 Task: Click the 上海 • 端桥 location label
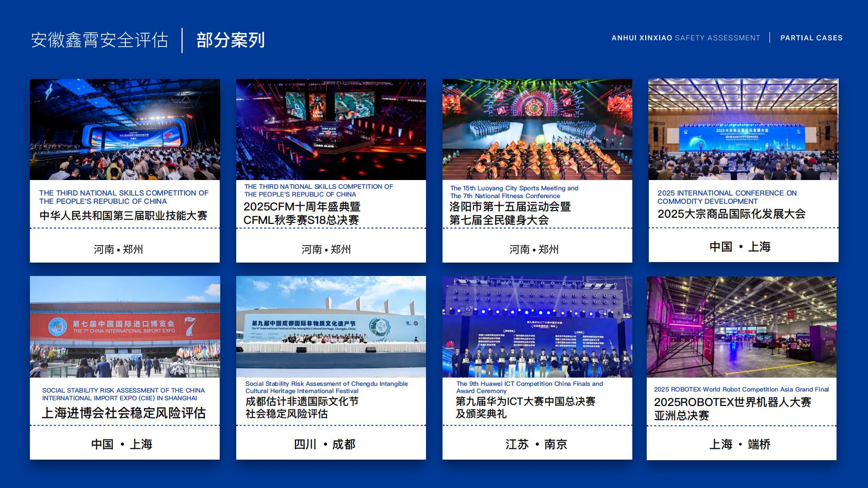tap(740, 444)
